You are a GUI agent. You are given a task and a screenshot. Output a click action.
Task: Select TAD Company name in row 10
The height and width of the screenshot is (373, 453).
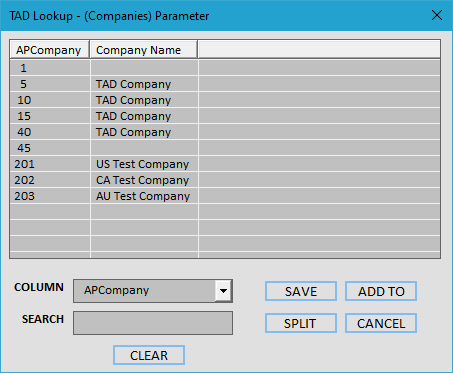(x=144, y=100)
